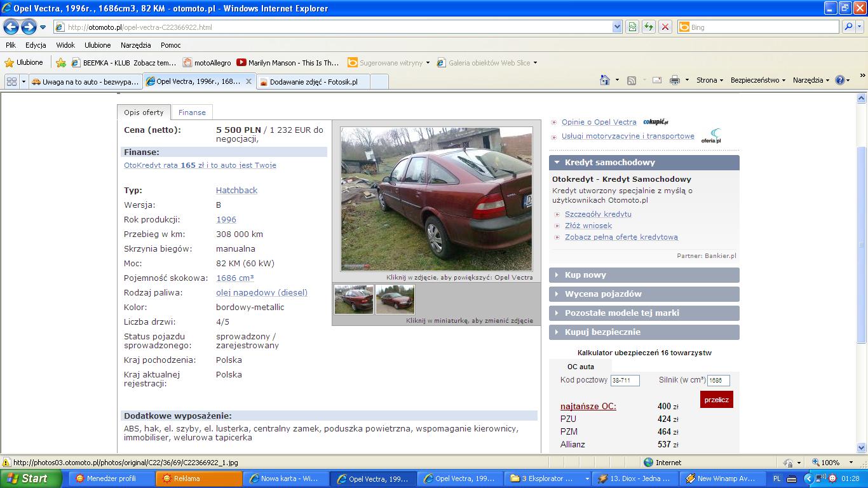Viewport: 868px width, 488px height.
Task: Click Złóż wniosek link
Action: click(588, 226)
